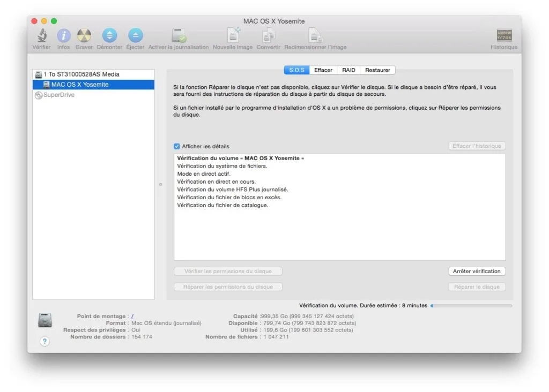This screenshot has height=392, width=549.
Task: Click Redimensionner l'image toolbar icon
Action: coord(315,35)
